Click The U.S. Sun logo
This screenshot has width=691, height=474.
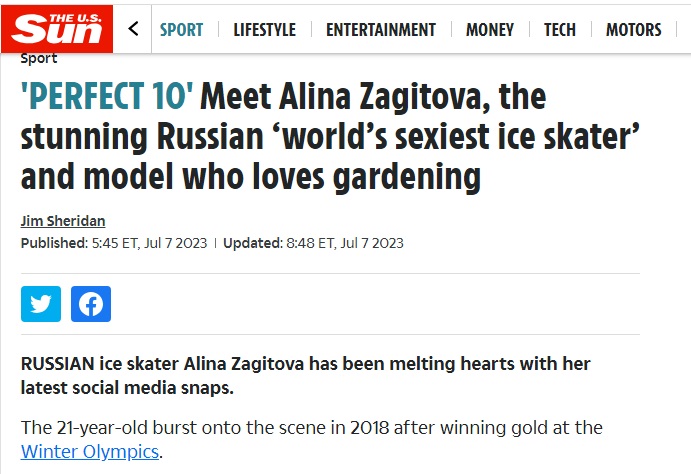pyautogui.click(x=57, y=29)
